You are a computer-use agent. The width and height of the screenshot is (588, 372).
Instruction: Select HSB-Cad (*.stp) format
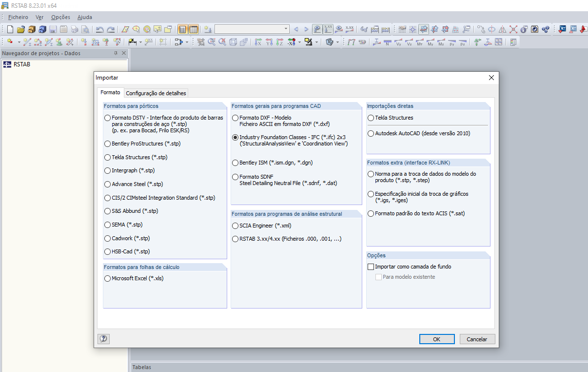pos(107,252)
